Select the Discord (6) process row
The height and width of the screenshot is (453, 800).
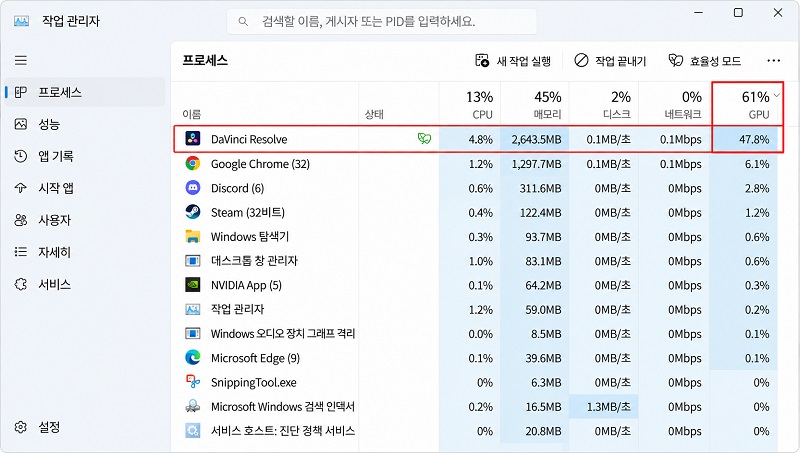click(476, 188)
